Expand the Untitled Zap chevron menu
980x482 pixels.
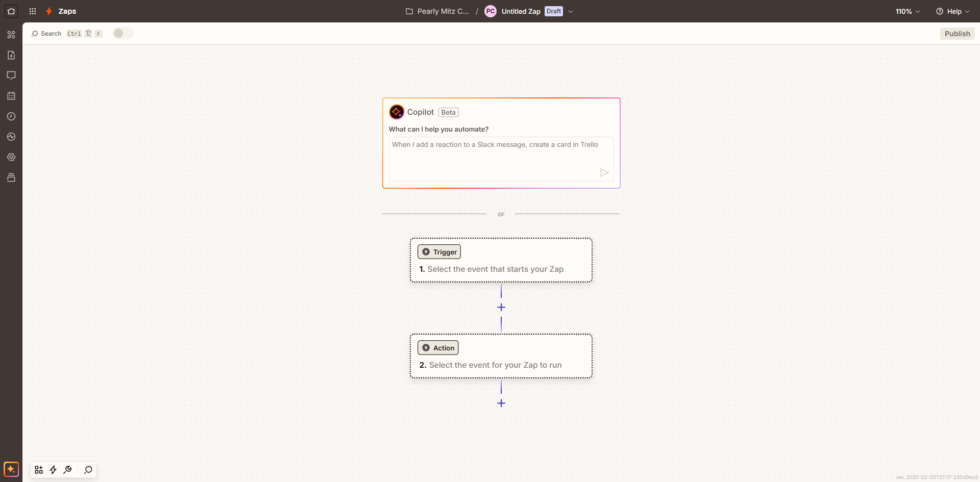571,11
